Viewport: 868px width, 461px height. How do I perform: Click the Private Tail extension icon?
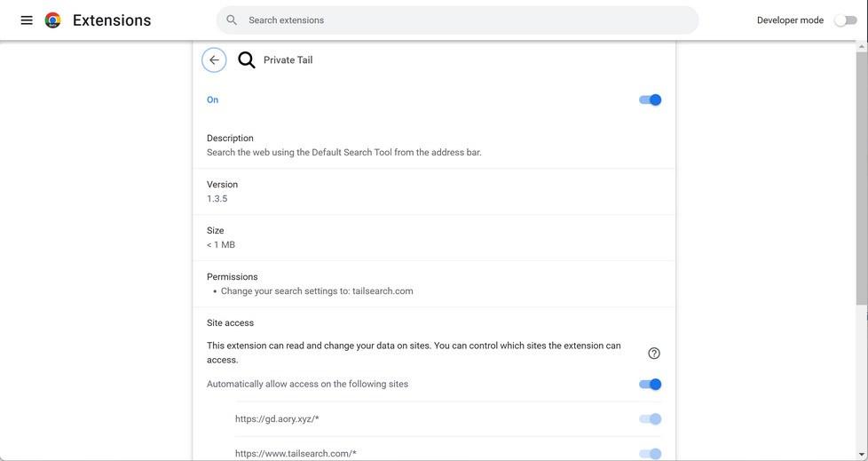click(x=247, y=60)
